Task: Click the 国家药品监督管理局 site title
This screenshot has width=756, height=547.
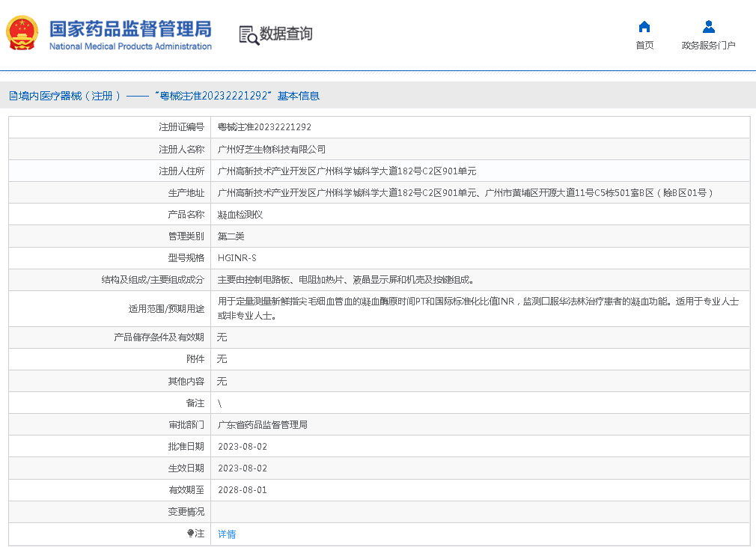Action: [130, 28]
